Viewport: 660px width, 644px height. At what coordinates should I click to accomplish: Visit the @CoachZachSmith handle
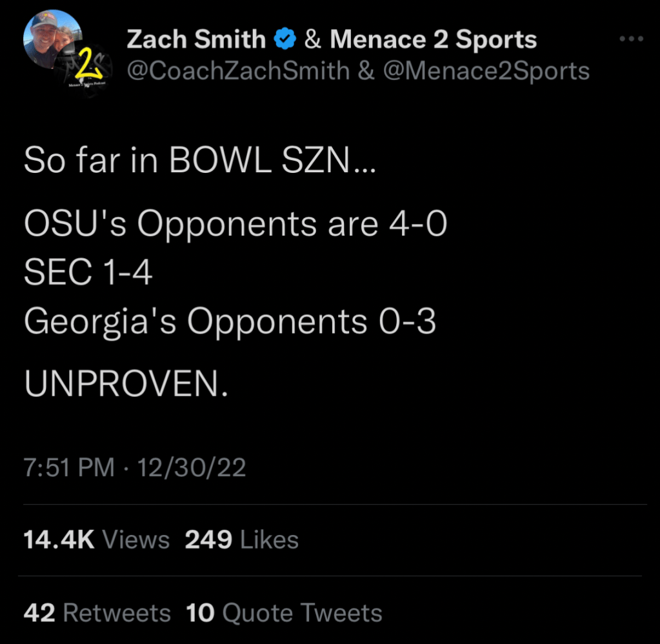point(237,70)
